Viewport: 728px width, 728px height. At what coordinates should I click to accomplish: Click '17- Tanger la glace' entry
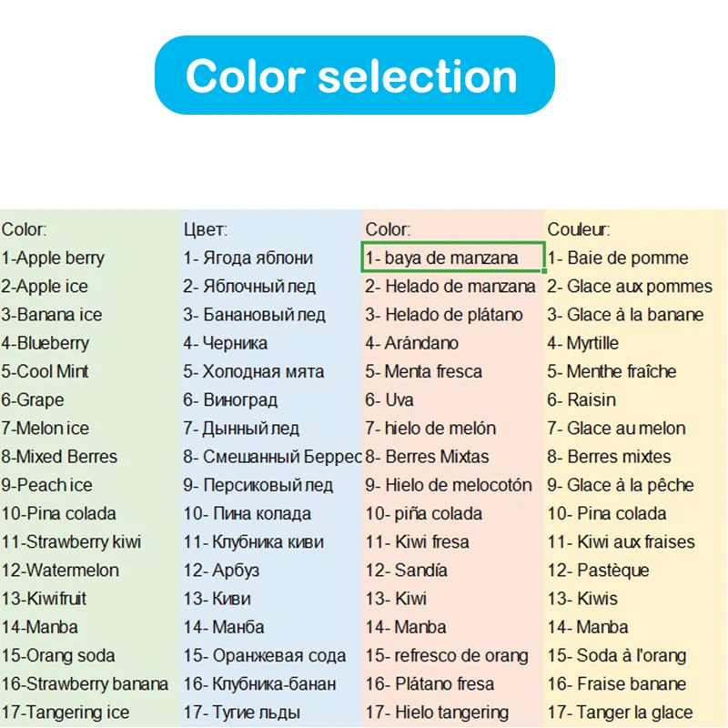click(x=621, y=712)
